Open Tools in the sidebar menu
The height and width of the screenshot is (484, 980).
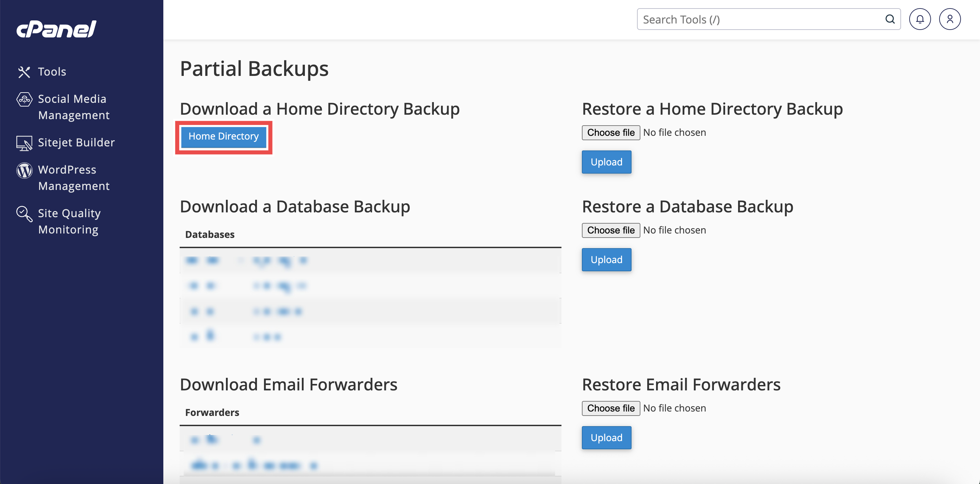tap(52, 72)
